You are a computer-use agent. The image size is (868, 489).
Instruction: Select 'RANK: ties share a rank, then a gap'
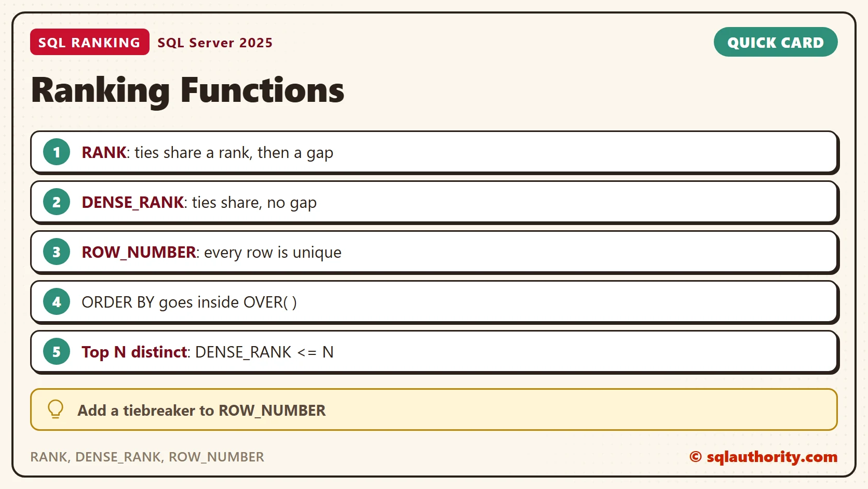208,153
